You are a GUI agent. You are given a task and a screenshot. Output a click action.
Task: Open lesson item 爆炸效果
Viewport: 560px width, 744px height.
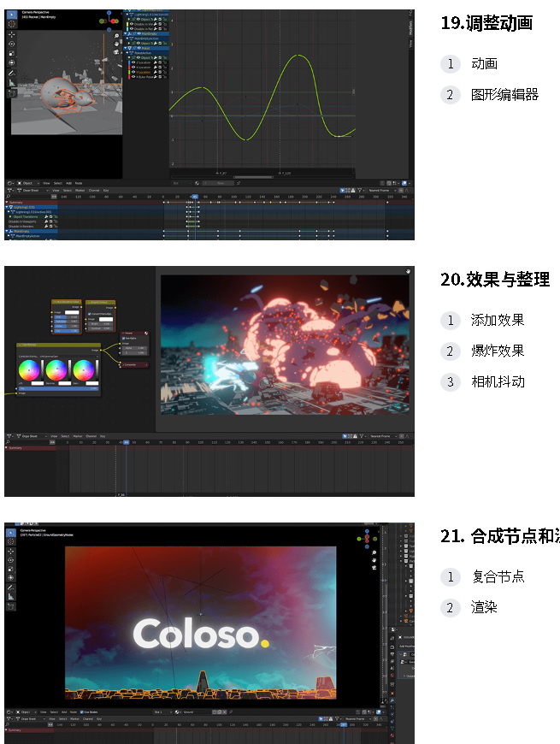click(498, 351)
